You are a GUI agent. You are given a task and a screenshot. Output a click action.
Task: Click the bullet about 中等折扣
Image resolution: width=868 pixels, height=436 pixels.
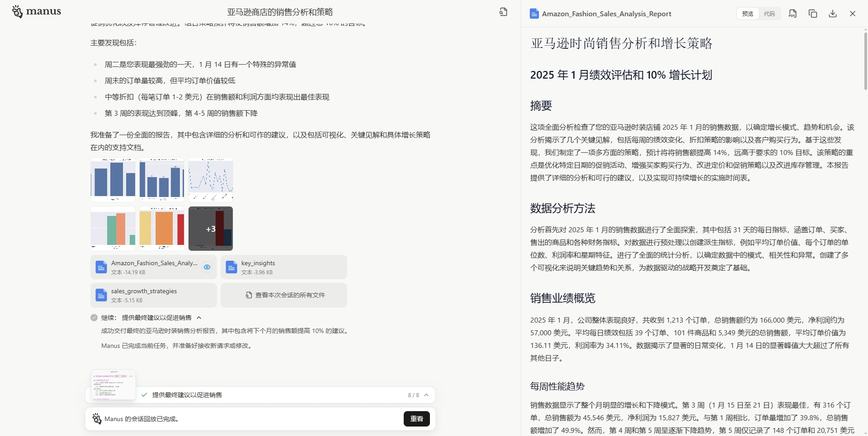coord(217,97)
